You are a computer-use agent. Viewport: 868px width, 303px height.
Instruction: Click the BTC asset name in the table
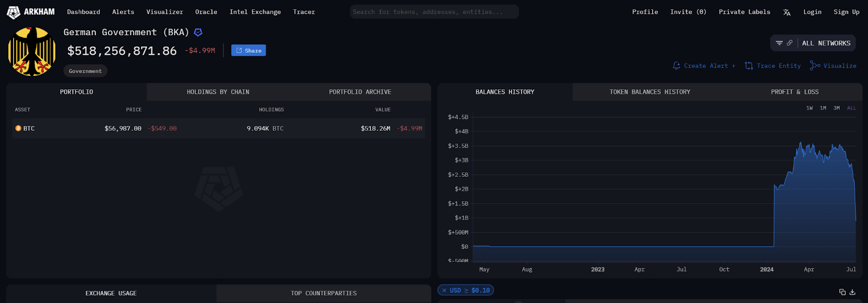pos(29,128)
